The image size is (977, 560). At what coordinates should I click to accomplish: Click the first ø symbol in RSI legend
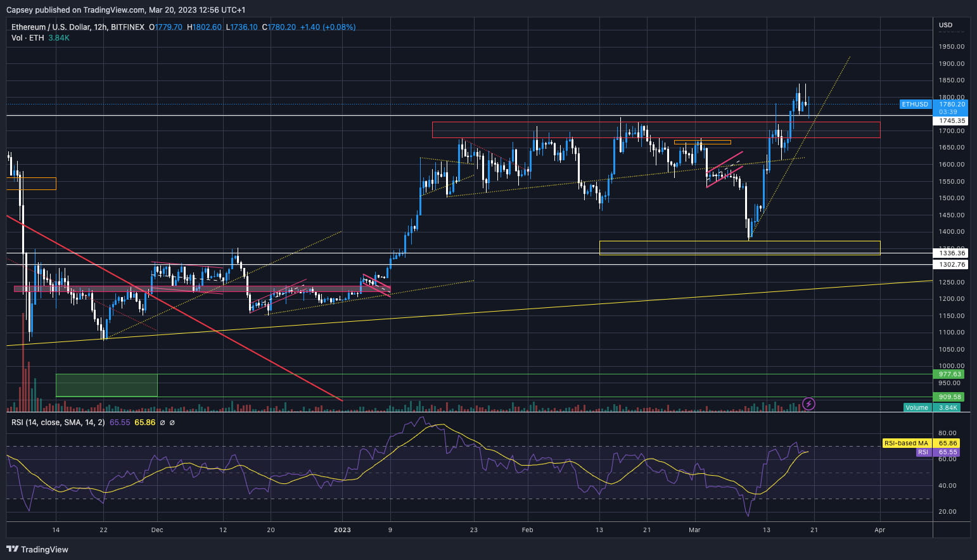click(x=162, y=423)
